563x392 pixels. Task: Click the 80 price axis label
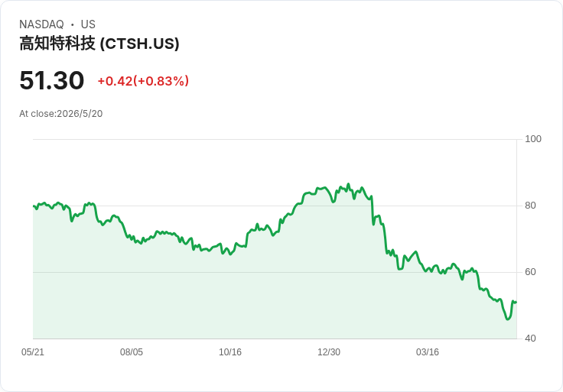click(530, 206)
